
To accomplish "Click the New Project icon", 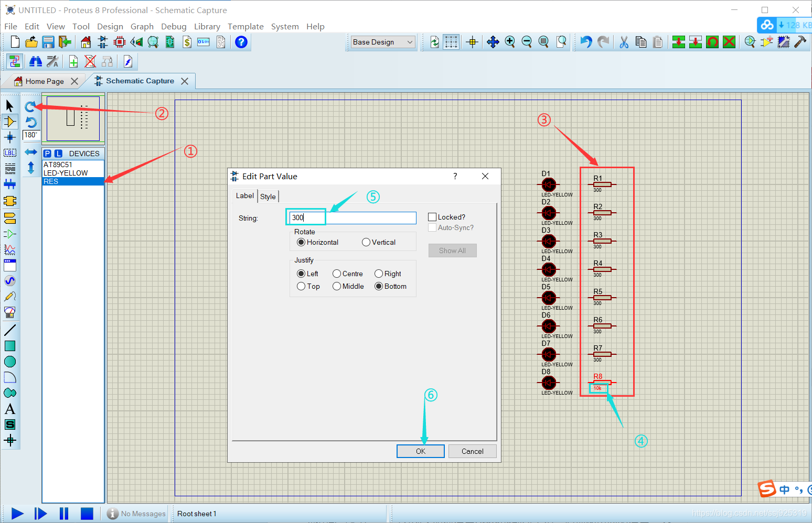I will coord(15,42).
